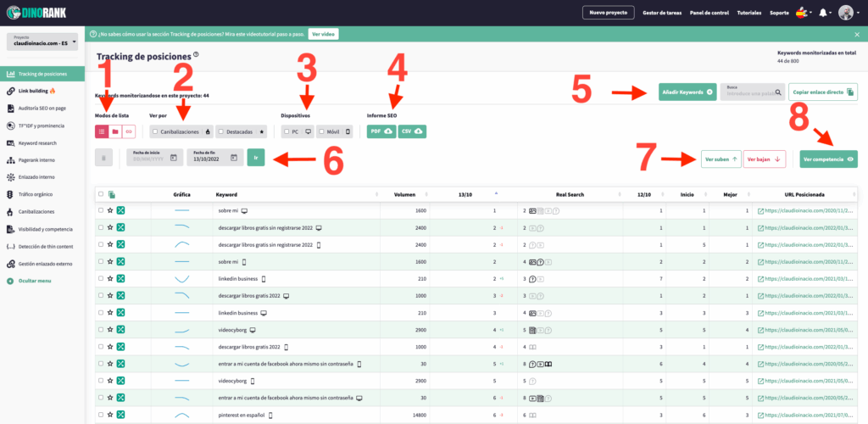Switch to link list mode icon
The image size is (868, 424).
[x=129, y=131]
